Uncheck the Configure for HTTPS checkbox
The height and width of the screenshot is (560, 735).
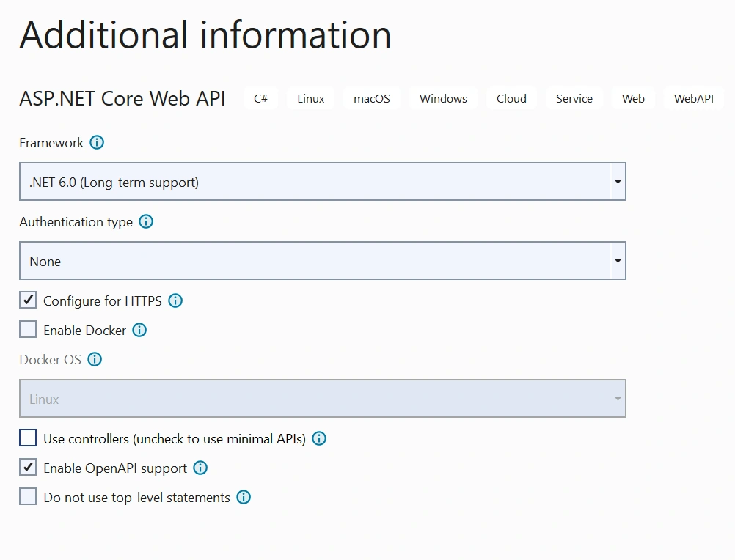click(x=28, y=300)
